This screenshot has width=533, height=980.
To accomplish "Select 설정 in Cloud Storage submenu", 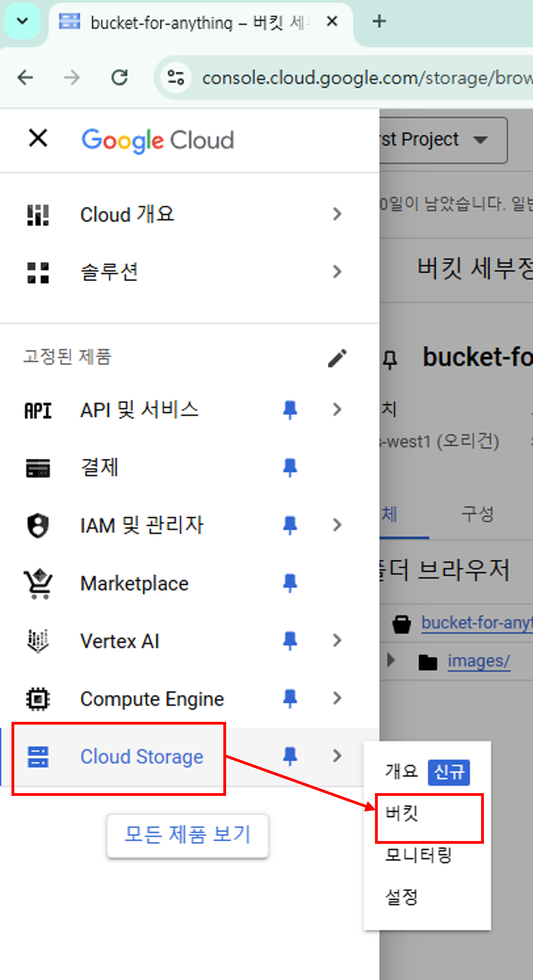I will [x=401, y=897].
